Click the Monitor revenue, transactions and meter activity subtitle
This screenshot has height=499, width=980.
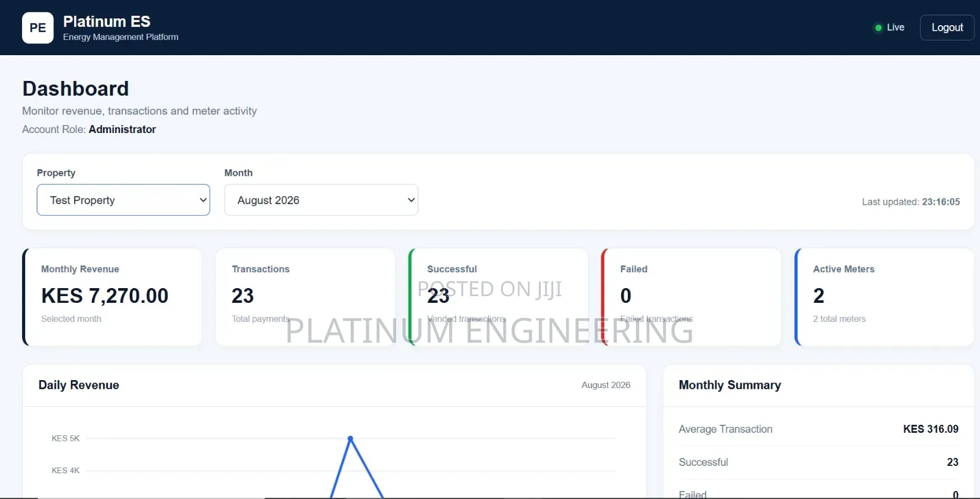[140, 111]
